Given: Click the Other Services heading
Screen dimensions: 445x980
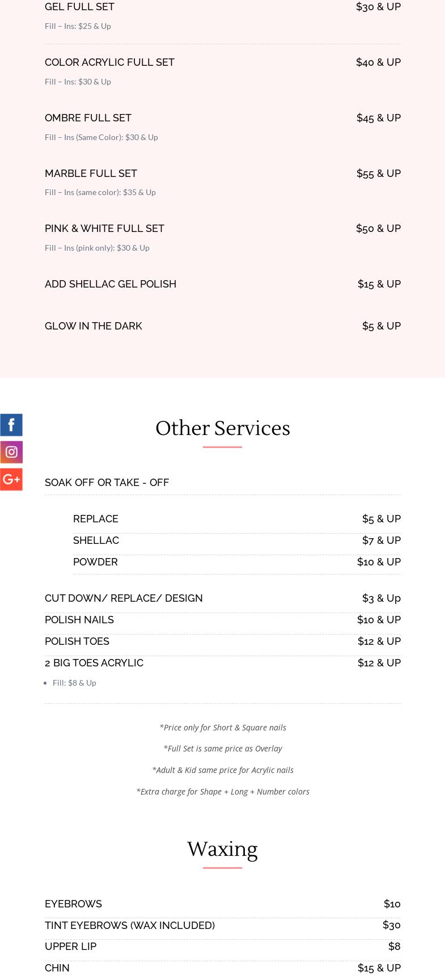Looking at the screenshot, I should click(222, 428).
